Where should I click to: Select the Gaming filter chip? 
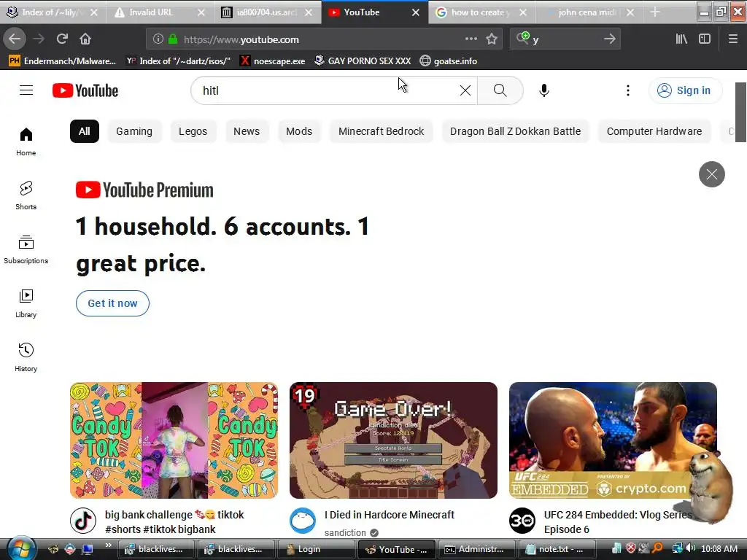(x=134, y=131)
